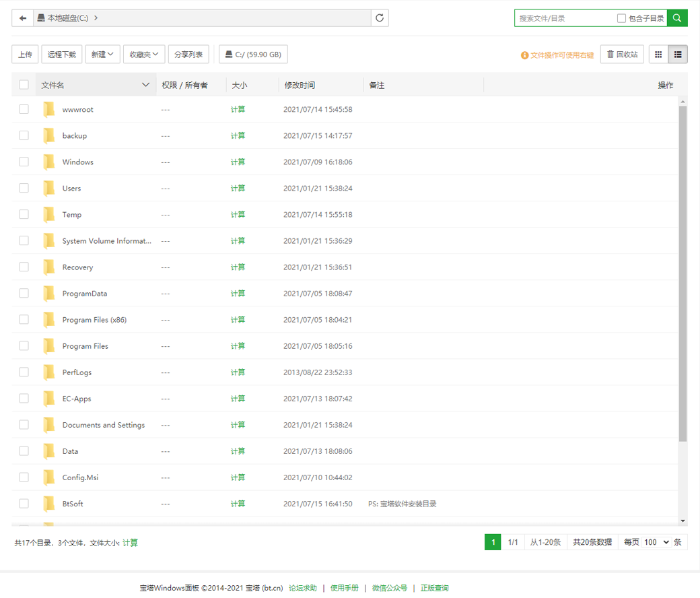Click the 上传 button
The image size is (700, 598).
click(25, 55)
